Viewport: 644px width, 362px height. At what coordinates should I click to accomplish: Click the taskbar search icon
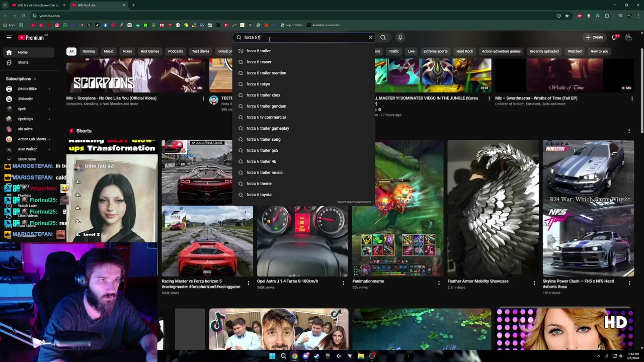283,356
